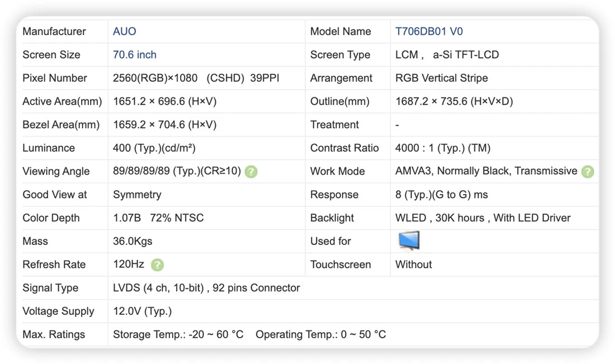Click the Model Name label

[x=340, y=31]
